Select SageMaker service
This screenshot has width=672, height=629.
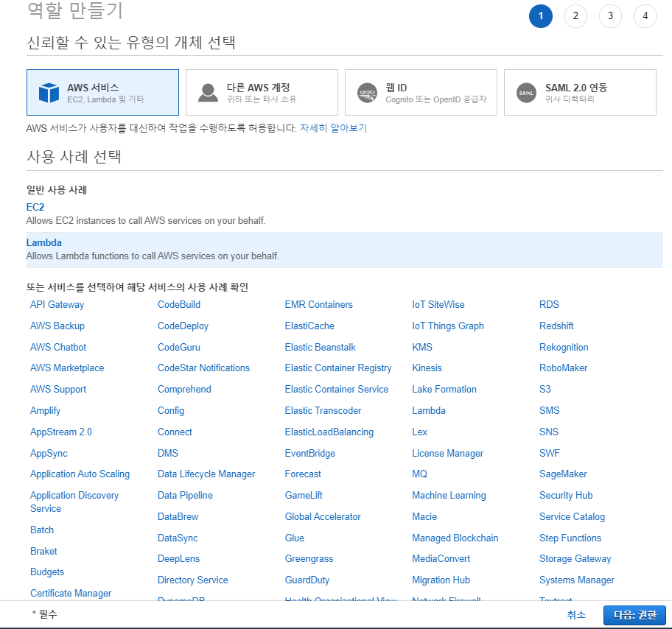point(563,474)
